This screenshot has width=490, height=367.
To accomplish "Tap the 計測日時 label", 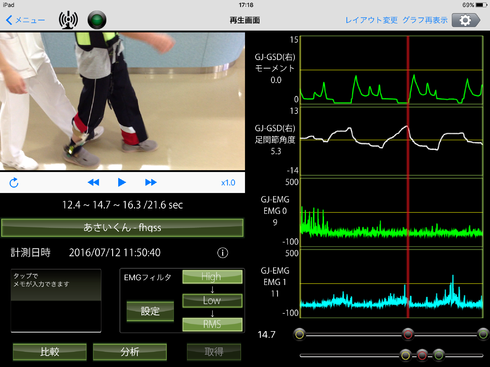I will (31, 253).
